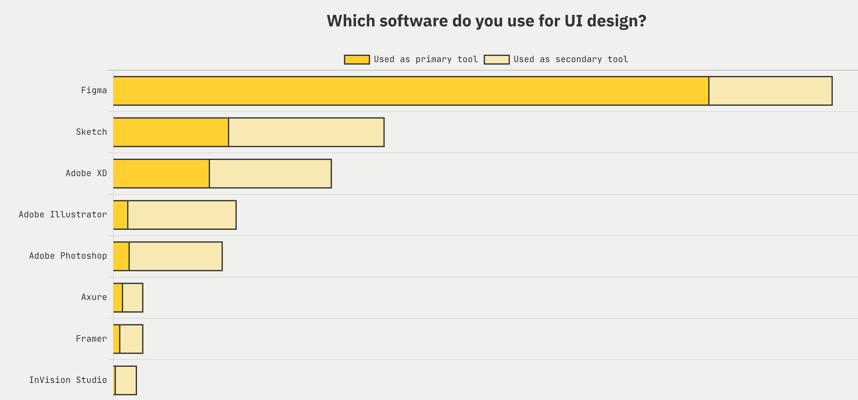Image resolution: width=858 pixels, height=400 pixels.
Task: Select Adobe Photoshop's secondary tool bar segment
Action: coord(175,256)
